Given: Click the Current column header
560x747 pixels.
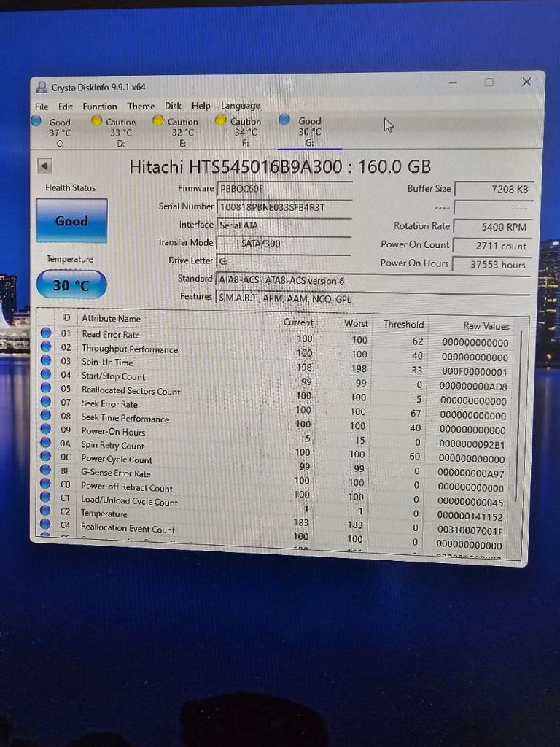Looking at the screenshot, I should [x=298, y=322].
